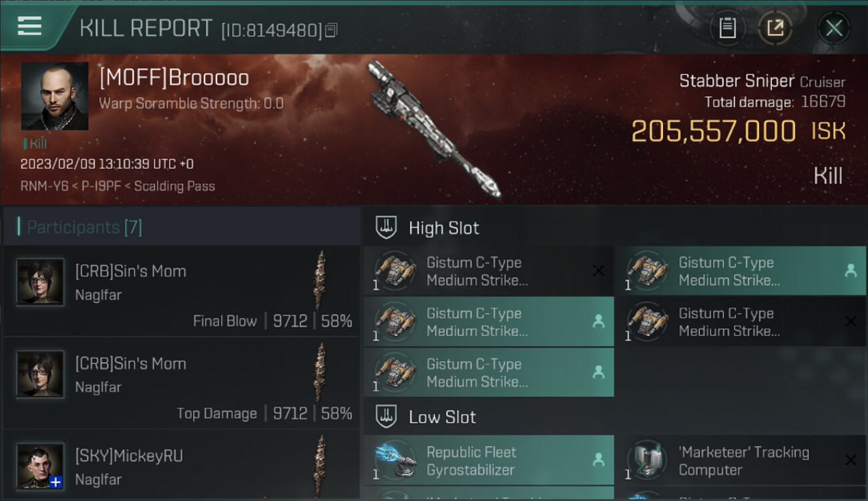Copy the kill report ID with the small copy icon
This screenshot has width=868, height=501.
tap(331, 30)
